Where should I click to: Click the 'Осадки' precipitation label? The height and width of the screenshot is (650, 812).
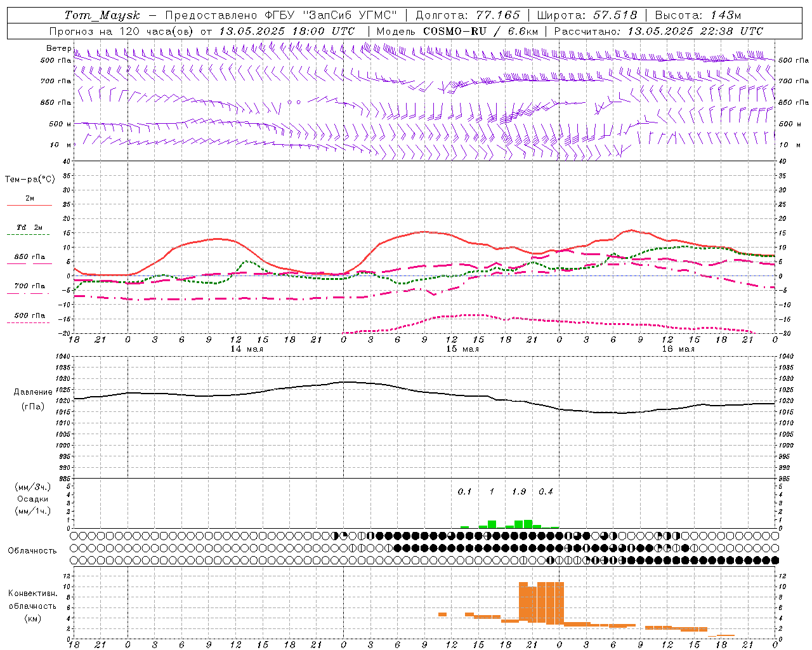click(33, 499)
